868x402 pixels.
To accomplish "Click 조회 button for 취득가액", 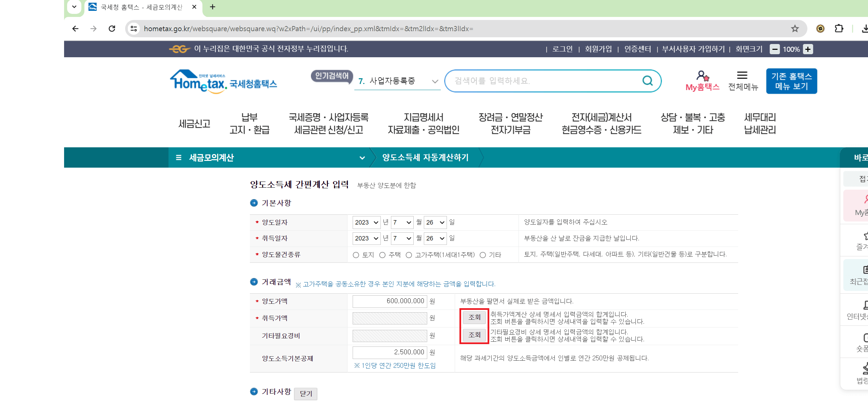I will pyautogui.click(x=474, y=317).
